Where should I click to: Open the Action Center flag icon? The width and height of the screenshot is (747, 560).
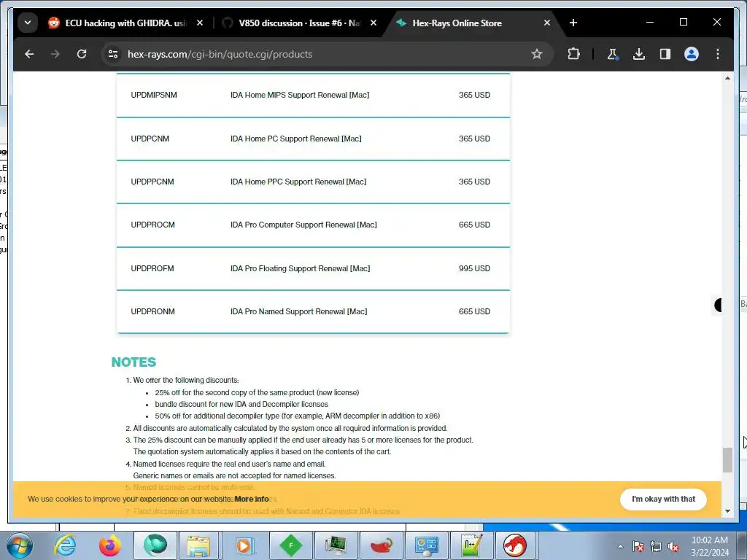tap(638, 546)
